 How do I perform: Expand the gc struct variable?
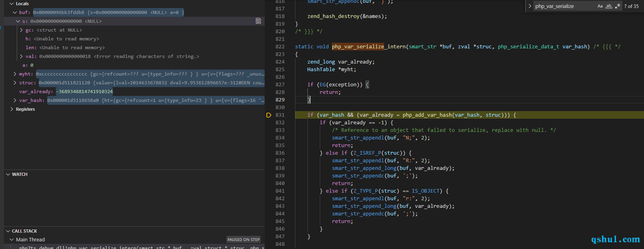coord(21,30)
